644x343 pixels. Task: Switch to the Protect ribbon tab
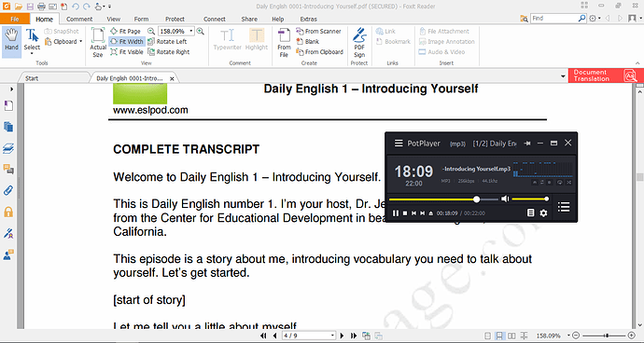click(x=175, y=19)
